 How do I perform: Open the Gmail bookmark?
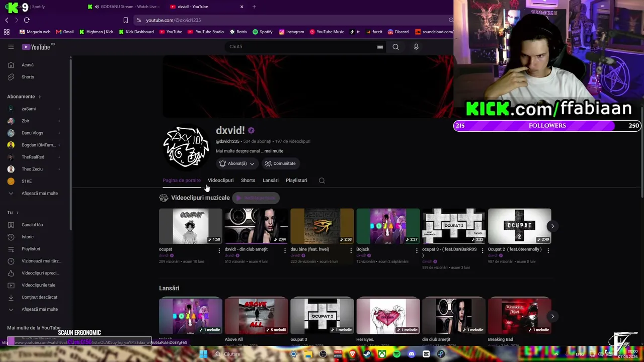[65, 32]
